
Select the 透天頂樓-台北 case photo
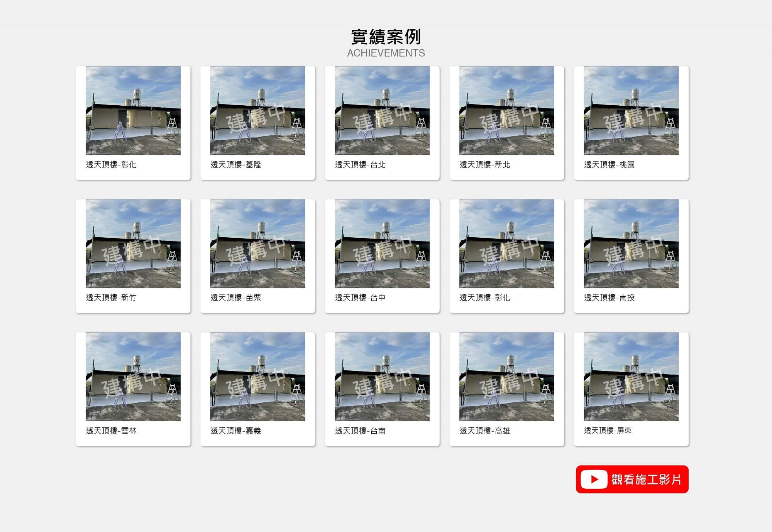pos(382,110)
